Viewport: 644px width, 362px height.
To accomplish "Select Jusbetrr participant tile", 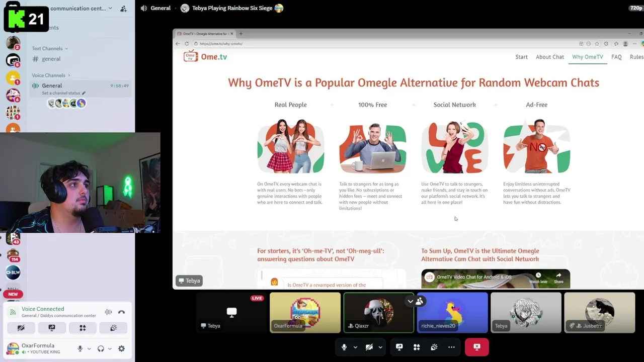I will (599, 313).
